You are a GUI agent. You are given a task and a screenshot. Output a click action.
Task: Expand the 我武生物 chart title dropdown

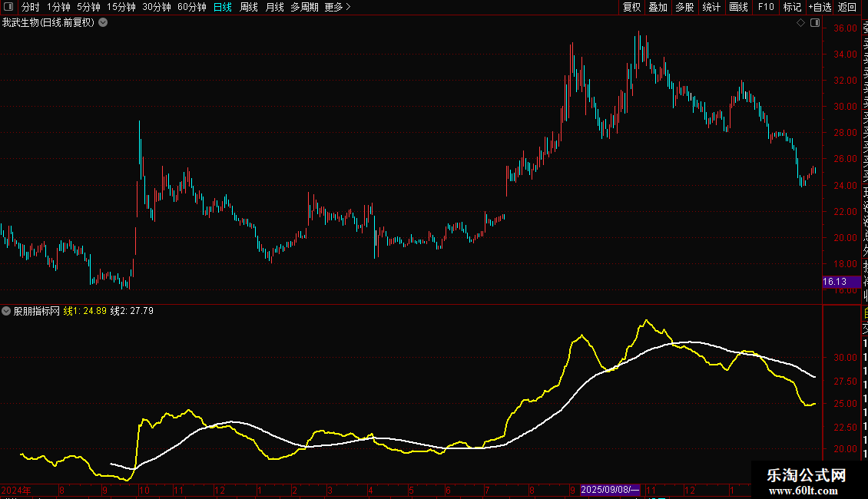click(x=103, y=23)
